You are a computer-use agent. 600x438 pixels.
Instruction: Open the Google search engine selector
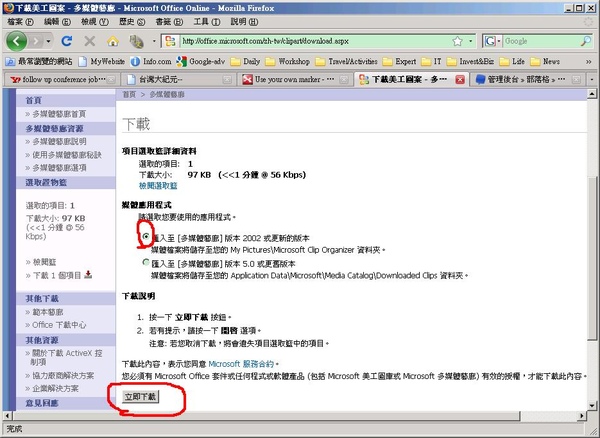[493, 41]
